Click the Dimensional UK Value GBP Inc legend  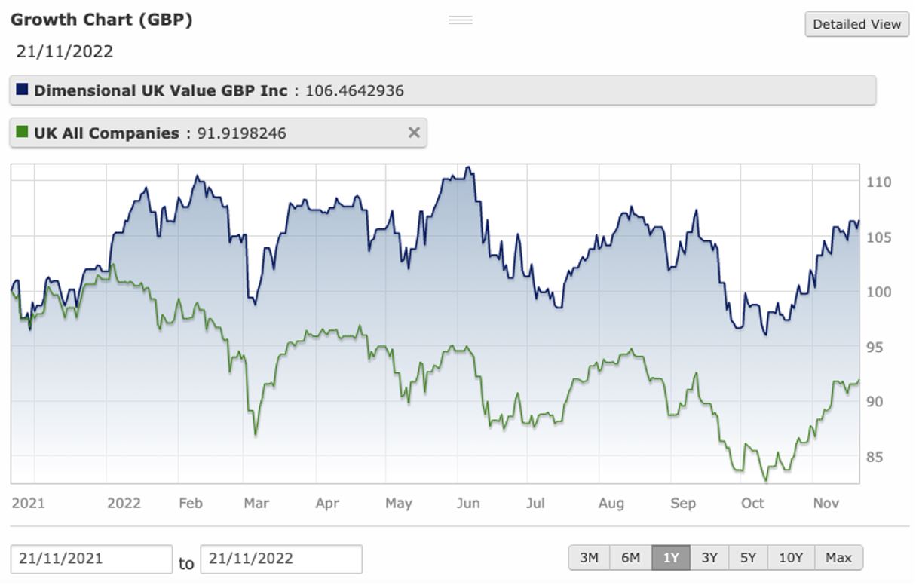(x=161, y=90)
